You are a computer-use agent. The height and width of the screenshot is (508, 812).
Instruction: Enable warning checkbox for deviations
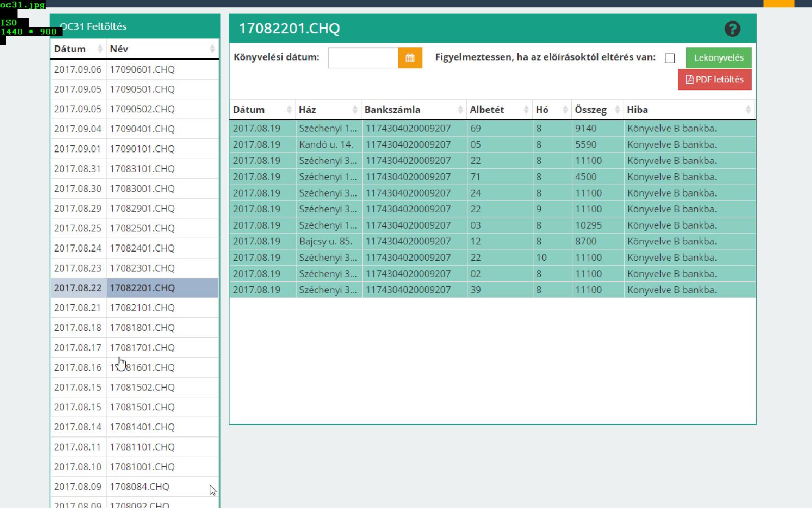click(670, 59)
